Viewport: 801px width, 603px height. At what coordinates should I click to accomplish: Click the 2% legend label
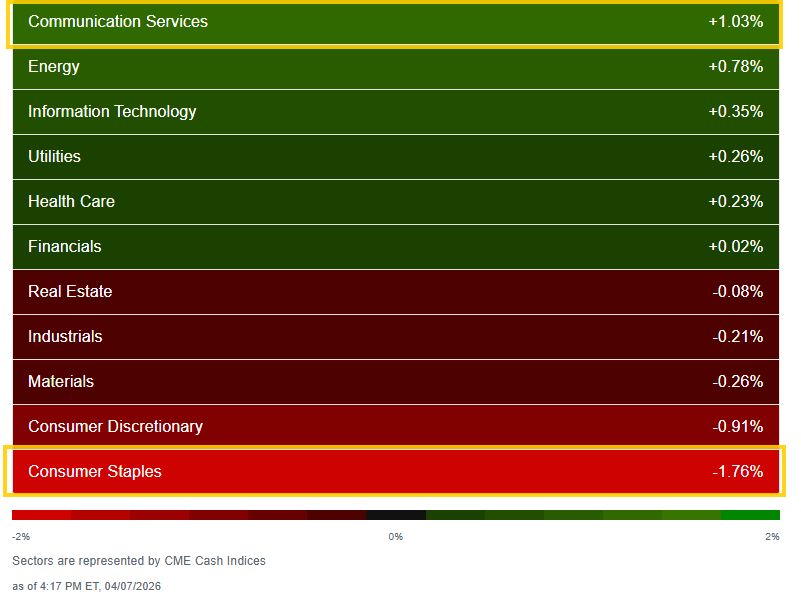pos(772,536)
